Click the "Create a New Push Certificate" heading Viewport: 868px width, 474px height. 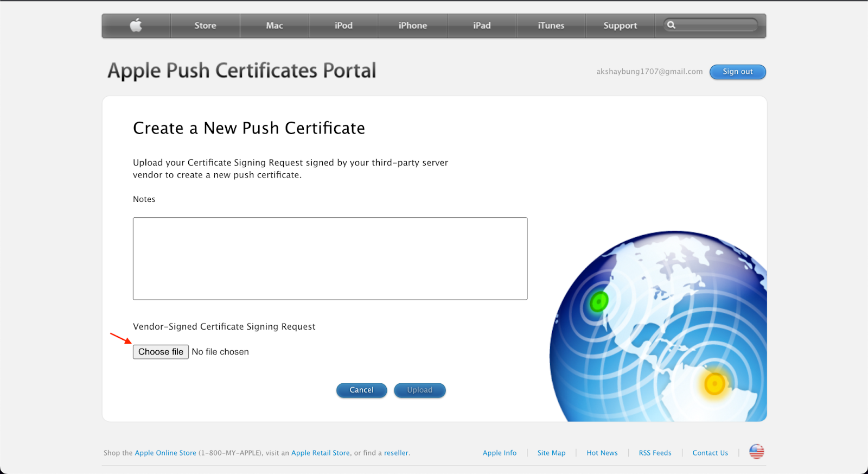point(249,128)
